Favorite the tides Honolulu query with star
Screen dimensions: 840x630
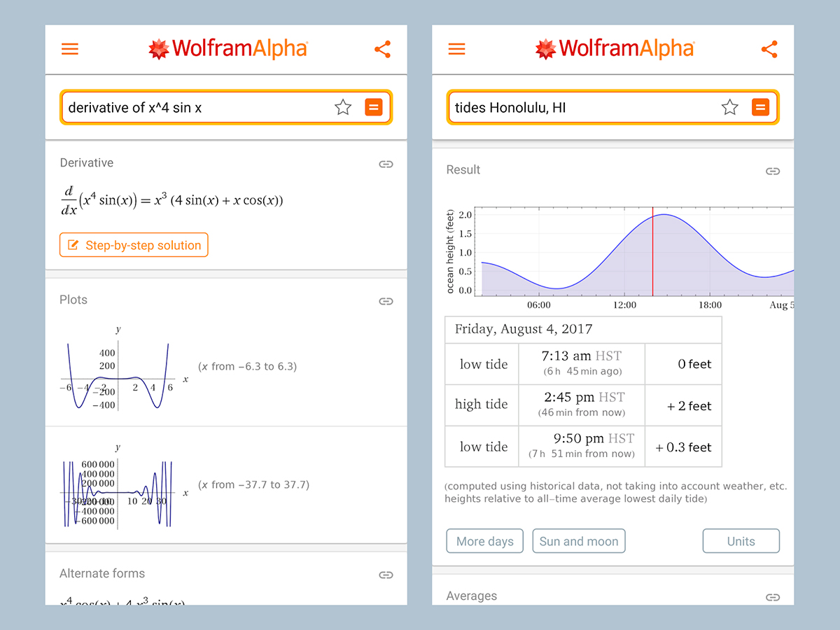729,107
